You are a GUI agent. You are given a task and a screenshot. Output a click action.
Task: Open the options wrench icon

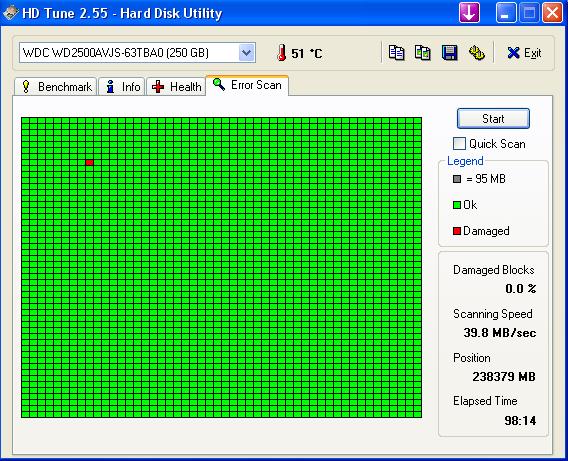coord(476,53)
